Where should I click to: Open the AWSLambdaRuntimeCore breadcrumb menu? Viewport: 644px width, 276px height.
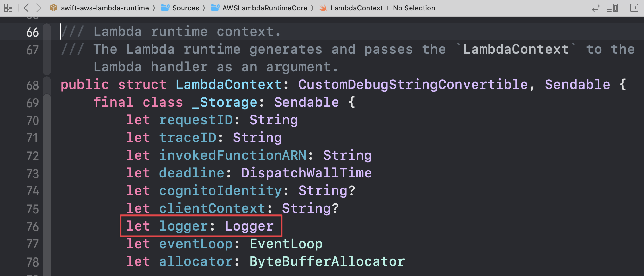point(265,8)
